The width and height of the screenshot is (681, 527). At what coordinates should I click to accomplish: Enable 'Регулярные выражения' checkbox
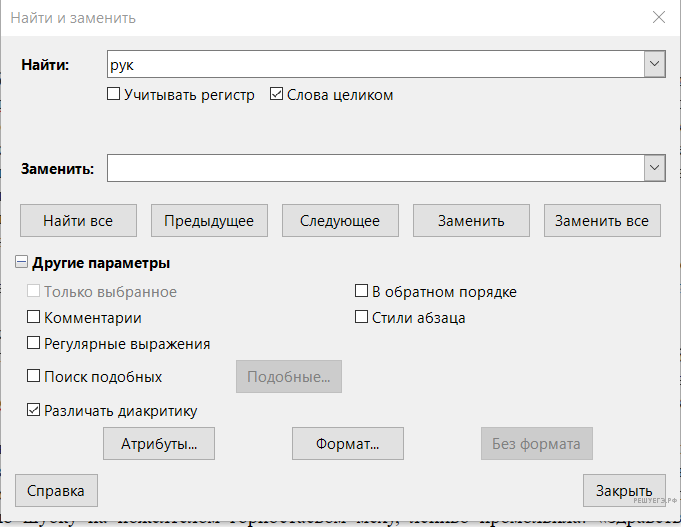(34, 343)
